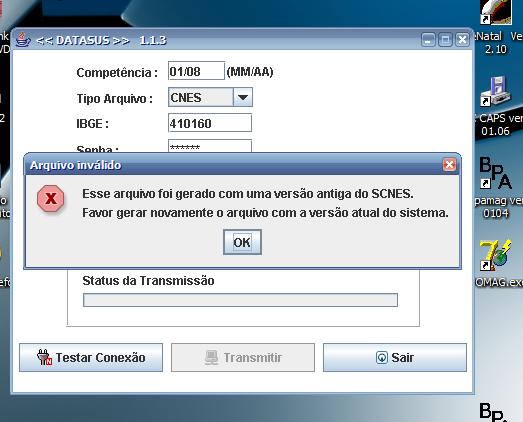Minimize the DATASUS 1.1.3 window
The height and width of the screenshot is (422, 523).
click(x=428, y=40)
